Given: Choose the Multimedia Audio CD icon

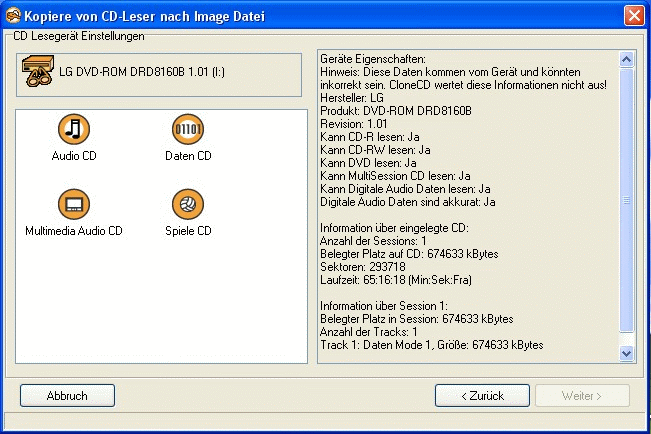Looking at the screenshot, I should pyautogui.click(x=73, y=204).
